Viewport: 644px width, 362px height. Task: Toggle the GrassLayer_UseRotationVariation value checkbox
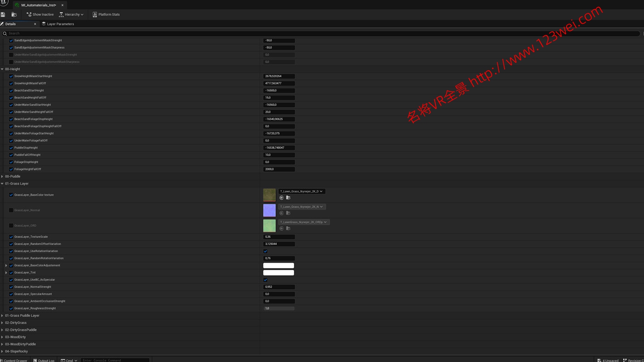click(x=265, y=251)
